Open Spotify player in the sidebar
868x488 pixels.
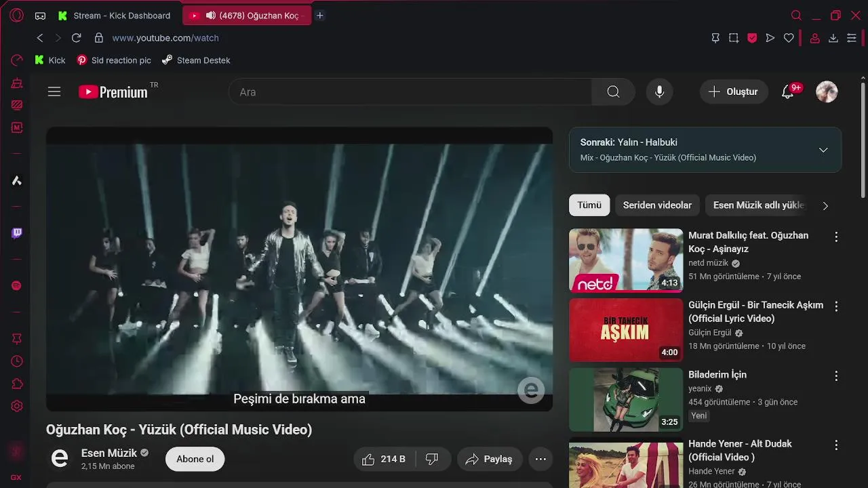pyautogui.click(x=17, y=286)
